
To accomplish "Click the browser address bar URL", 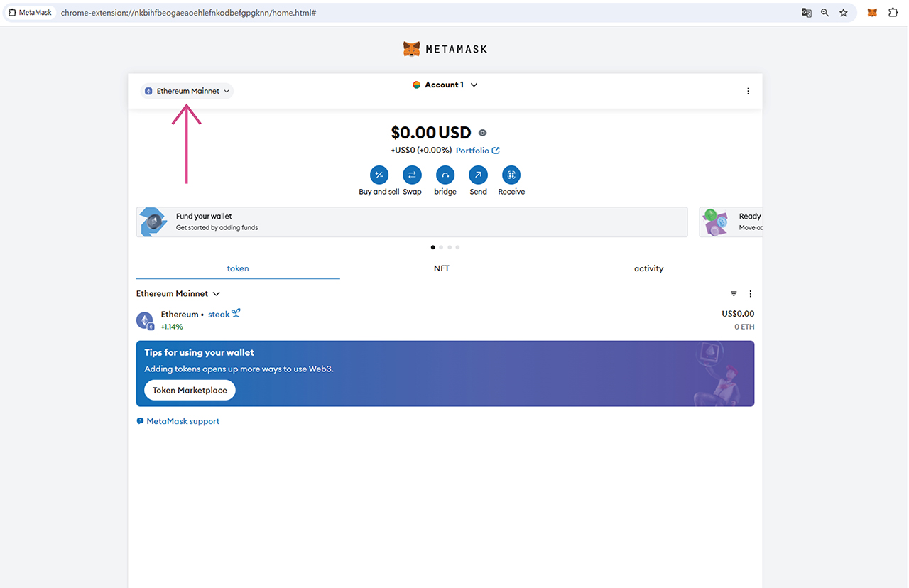I will click(x=188, y=13).
